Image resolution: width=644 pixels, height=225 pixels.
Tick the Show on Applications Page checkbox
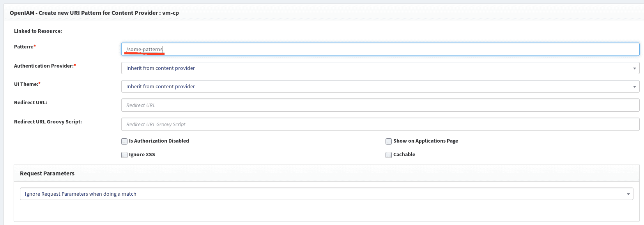tap(389, 141)
